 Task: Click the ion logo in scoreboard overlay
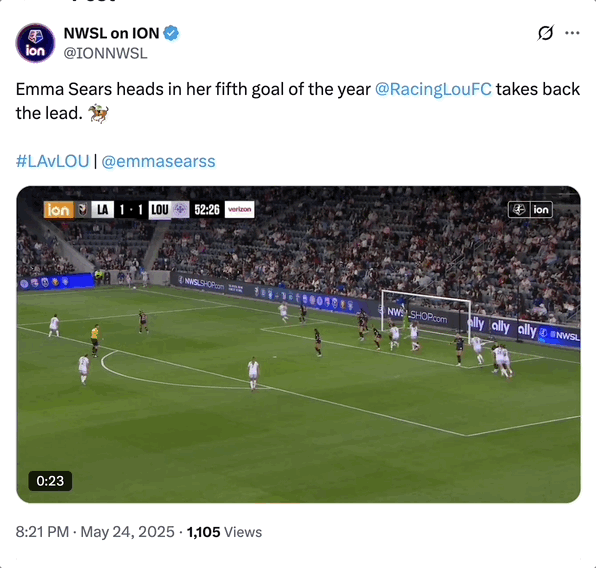(59, 209)
